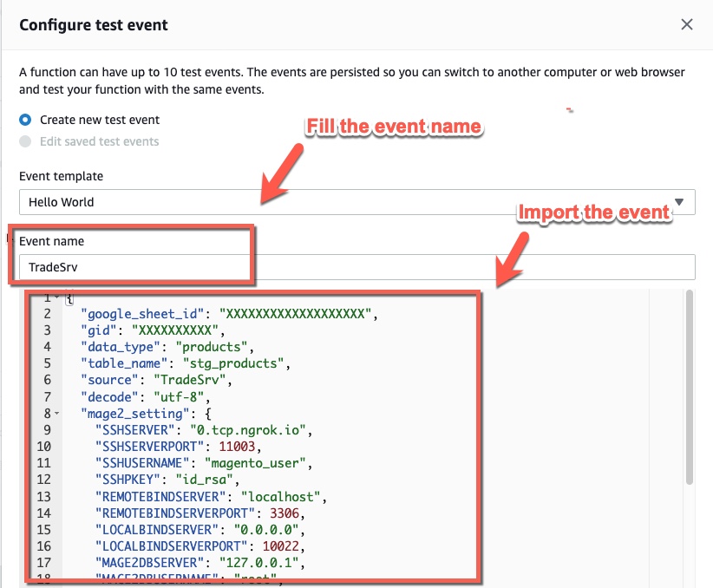Screen dimensions: 713x588
Task: Click the "0.tcp.ngrok.io" value
Action: (x=248, y=430)
